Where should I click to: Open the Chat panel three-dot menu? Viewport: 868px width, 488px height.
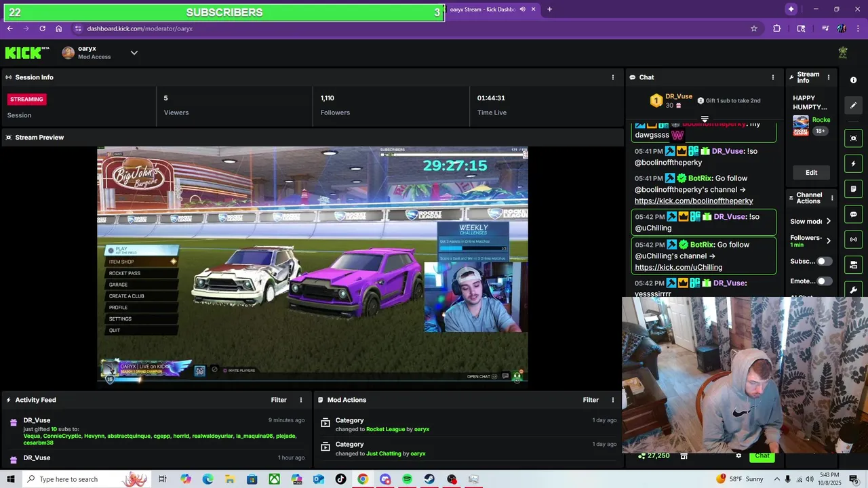click(773, 77)
